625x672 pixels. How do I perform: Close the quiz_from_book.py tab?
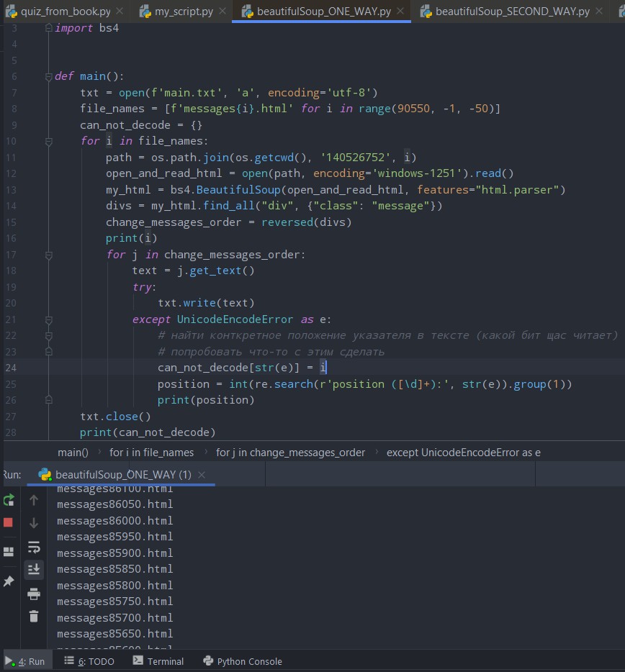[x=120, y=11]
